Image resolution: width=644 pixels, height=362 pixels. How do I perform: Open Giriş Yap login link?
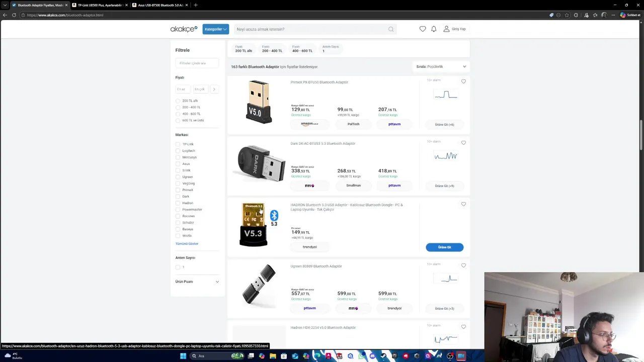tap(454, 29)
